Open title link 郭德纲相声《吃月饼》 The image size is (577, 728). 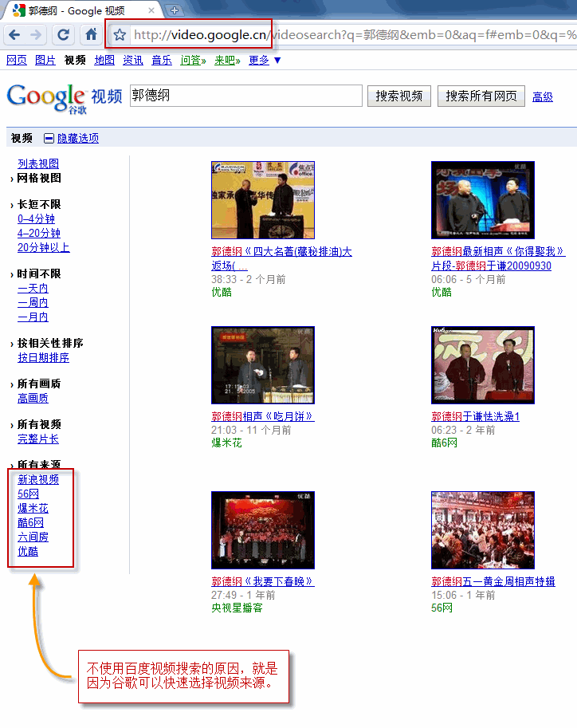(x=263, y=416)
